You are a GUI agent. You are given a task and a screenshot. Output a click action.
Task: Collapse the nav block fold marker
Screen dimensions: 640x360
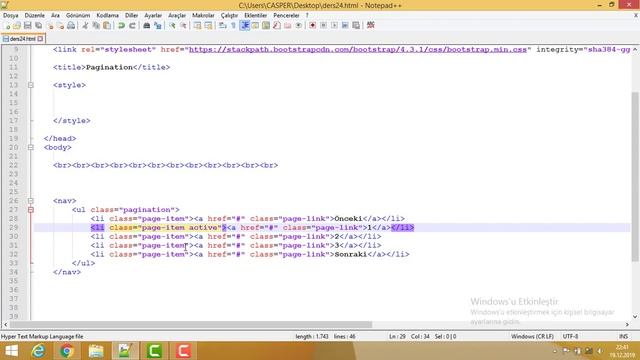(x=31, y=201)
